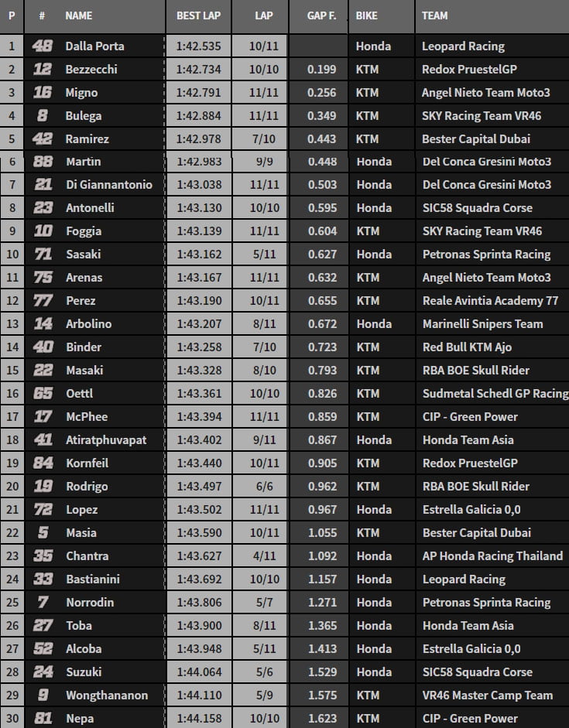
Task: Click the number 88 badge for Martin
Action: pos(43,162)
